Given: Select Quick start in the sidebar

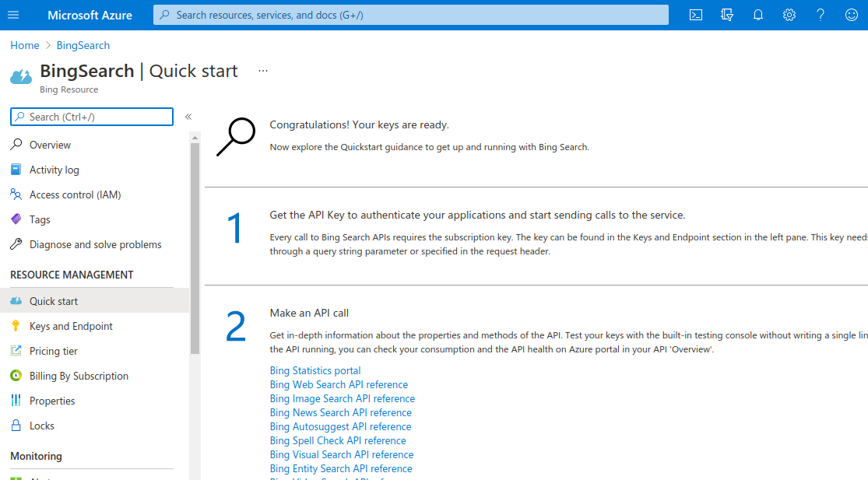Looking at the screenshot, I should click(95, 301).
